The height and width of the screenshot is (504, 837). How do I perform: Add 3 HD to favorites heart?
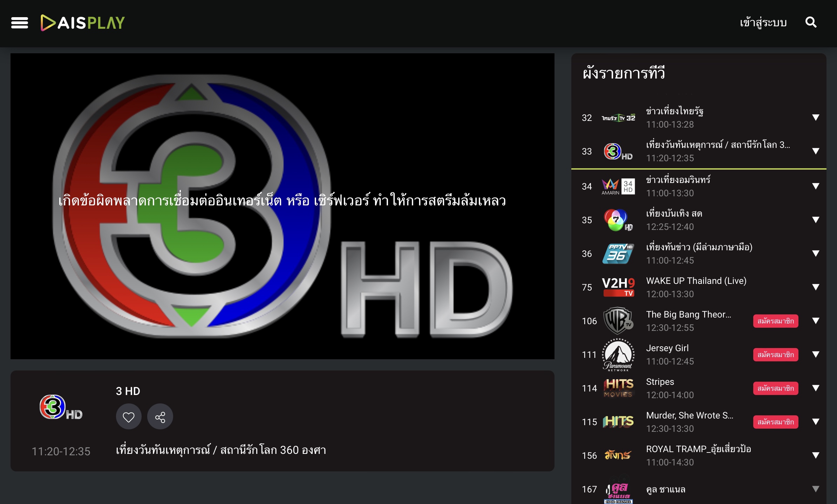point(129,417)
